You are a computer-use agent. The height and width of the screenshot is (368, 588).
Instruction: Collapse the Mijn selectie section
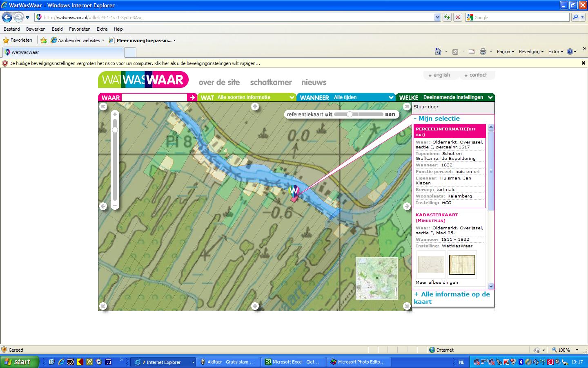pyautogui.click(x=437, y=118)
